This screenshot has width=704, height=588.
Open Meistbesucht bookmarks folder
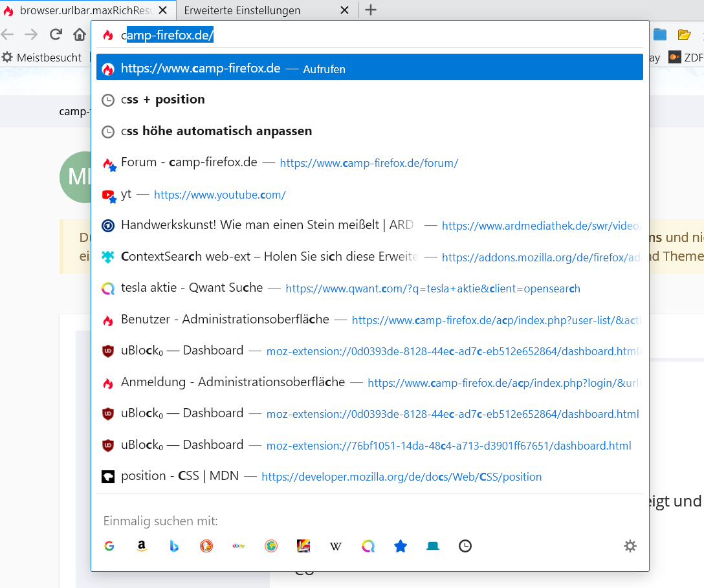(42, 58)
